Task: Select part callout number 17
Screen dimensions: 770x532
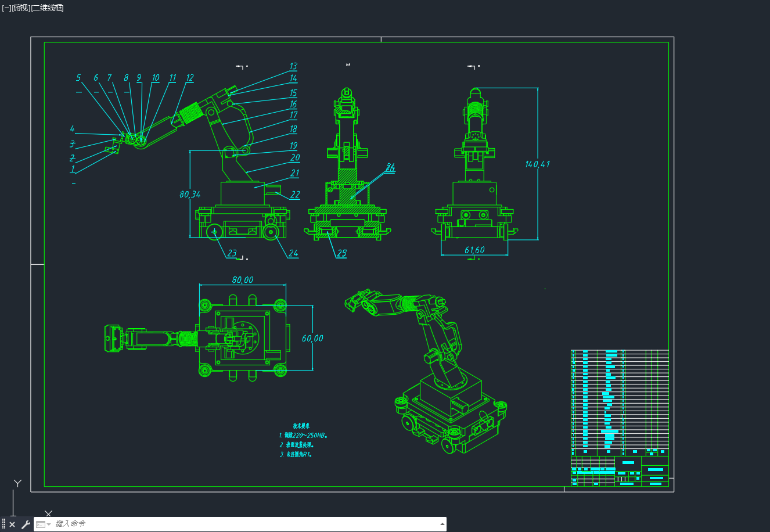Action: tap(294, 115)
